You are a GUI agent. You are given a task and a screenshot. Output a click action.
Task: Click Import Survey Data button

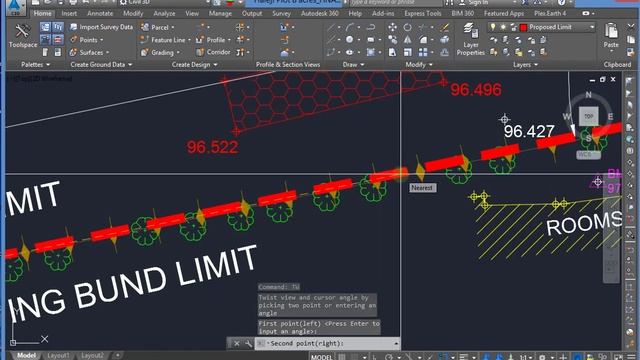pos(102,27)
